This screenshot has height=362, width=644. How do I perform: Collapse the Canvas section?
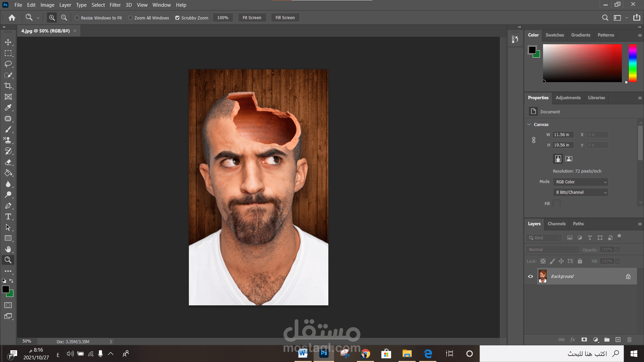pos(529,124)
